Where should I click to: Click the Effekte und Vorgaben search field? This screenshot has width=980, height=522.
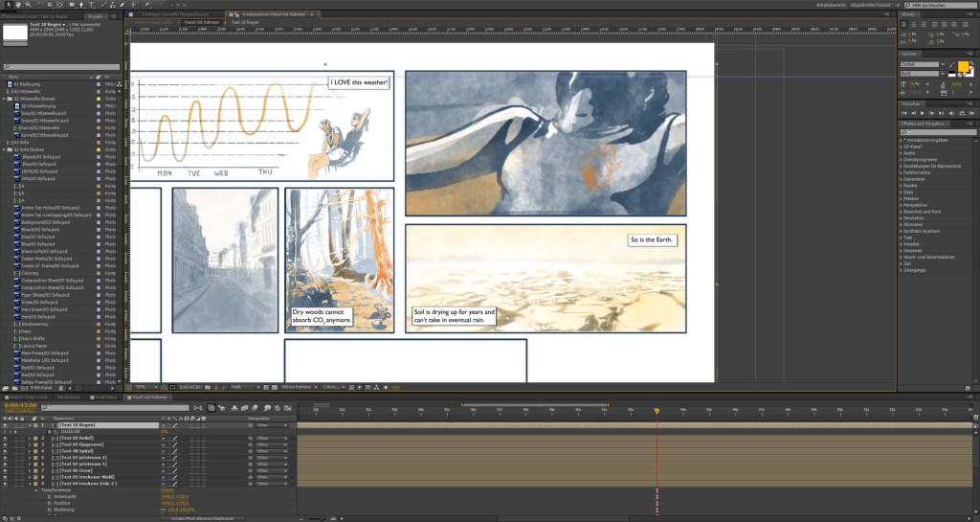[938, 132]
